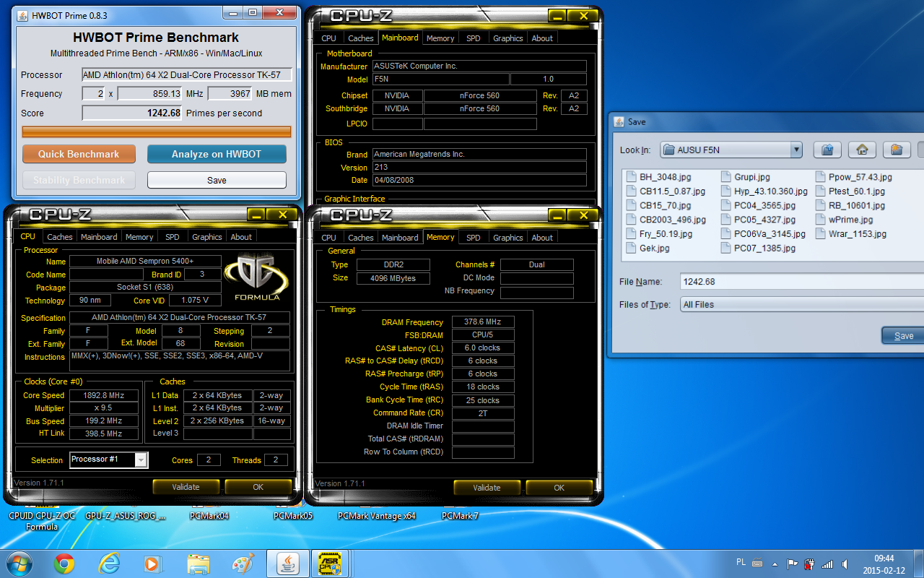This screenshot has width=924, height=578.
Task: Click OK in the CPU-Z CPU window
Action: click(x=258, y=487)
